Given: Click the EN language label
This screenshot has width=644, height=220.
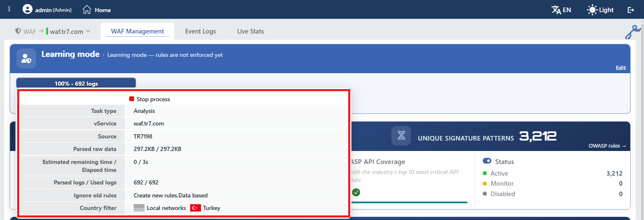Looking at the screenshot, I should 567,10.
